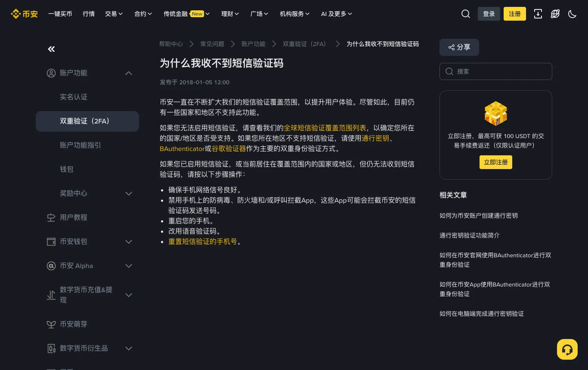Open the 合约 dropdown menu

click(143, 14)
